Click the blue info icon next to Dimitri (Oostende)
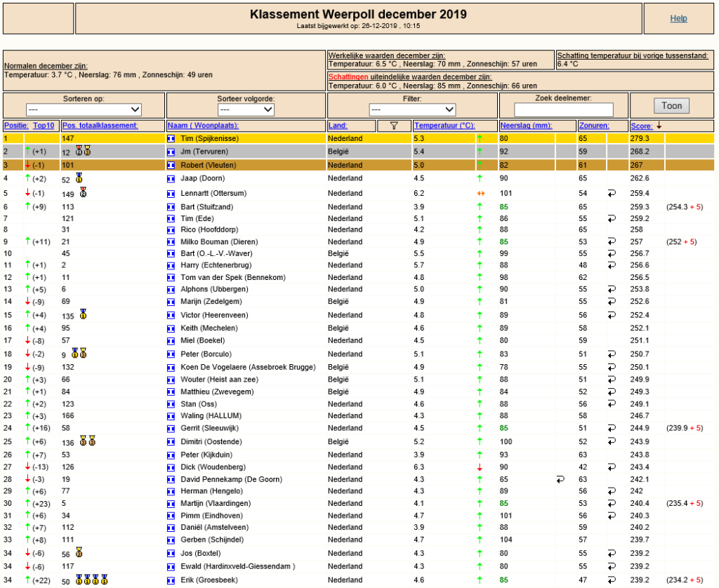This screenshot has height=588, width=719. pos(171,442)
